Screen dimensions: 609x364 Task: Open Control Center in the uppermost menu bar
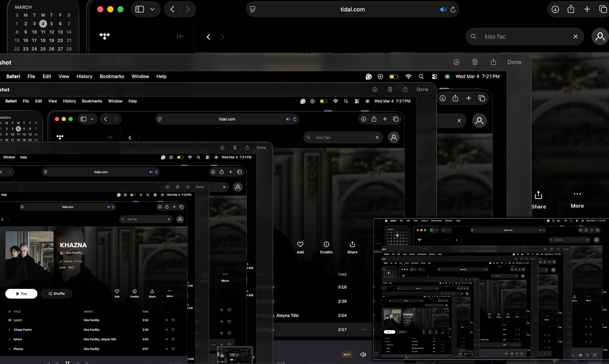click(x=434, y=76)
